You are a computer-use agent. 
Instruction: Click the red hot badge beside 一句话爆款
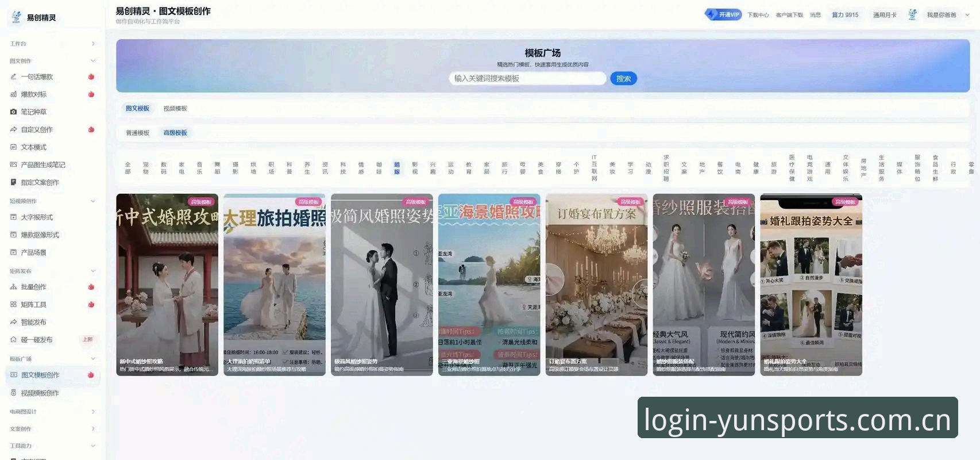[x=91, y=76]
